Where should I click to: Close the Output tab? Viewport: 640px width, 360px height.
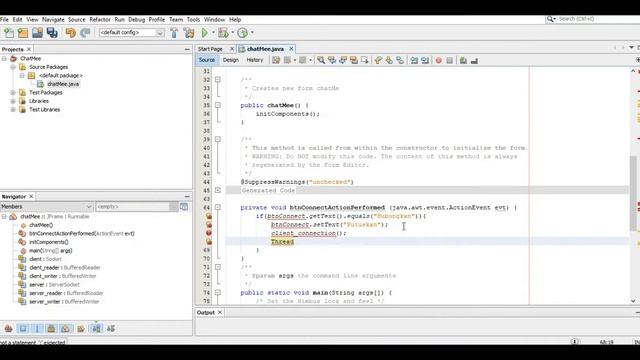[x=220, y=313]
